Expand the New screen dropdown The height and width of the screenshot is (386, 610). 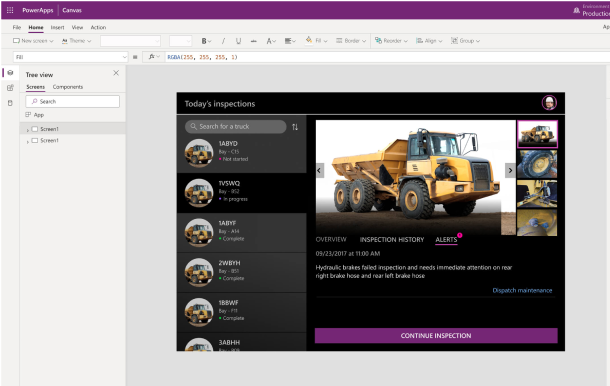[33, 40]
